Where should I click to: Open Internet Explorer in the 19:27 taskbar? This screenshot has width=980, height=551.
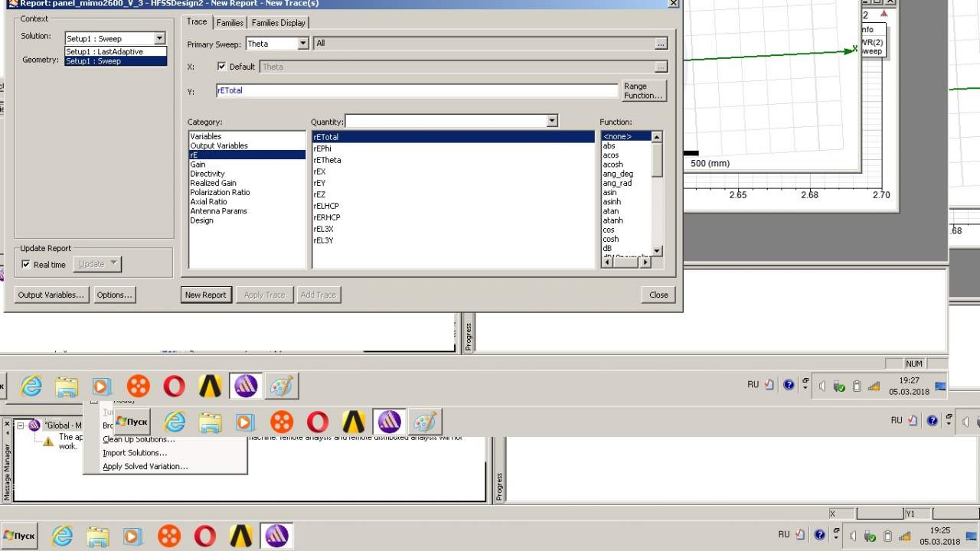pos(31,386)
